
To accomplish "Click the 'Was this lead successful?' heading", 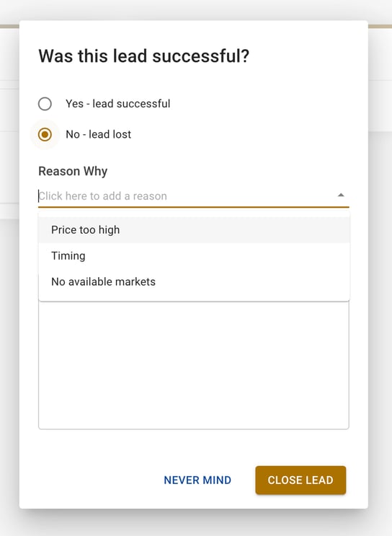I will pyautogui.click(x=143, y=56).
